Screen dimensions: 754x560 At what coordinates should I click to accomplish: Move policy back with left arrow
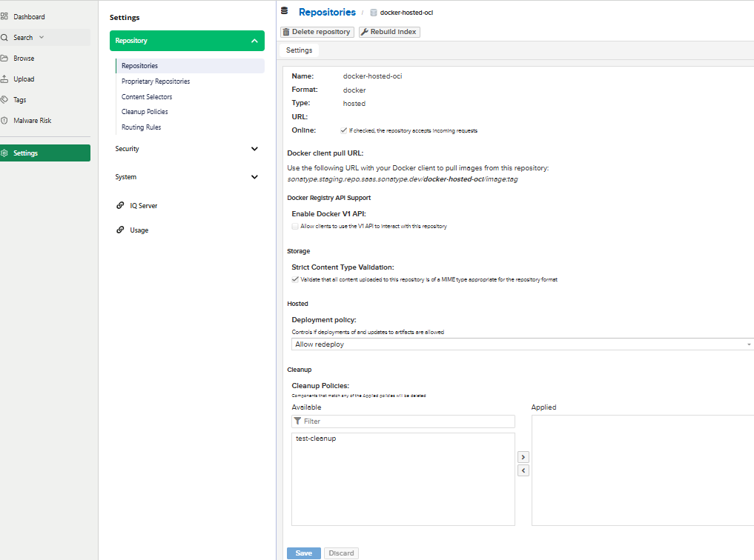pyautogui.click(x=523, y=470)
